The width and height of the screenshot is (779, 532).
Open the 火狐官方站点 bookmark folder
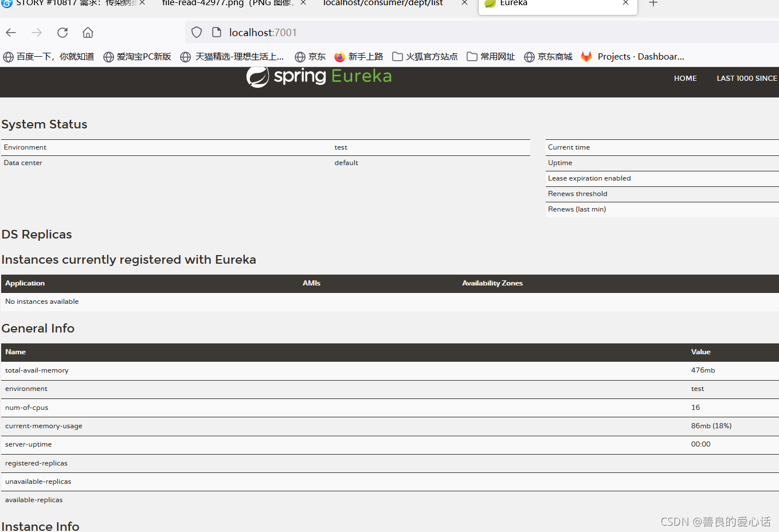[425, 57]
